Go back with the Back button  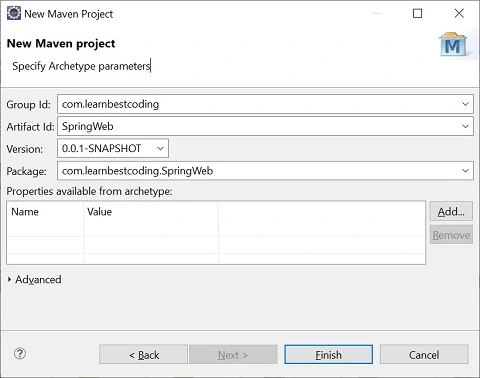[143, 354]
